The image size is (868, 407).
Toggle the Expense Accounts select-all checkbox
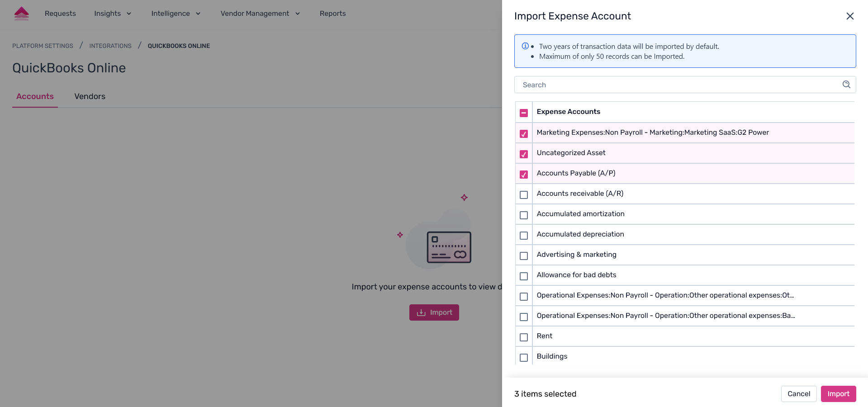pos(524,113)
